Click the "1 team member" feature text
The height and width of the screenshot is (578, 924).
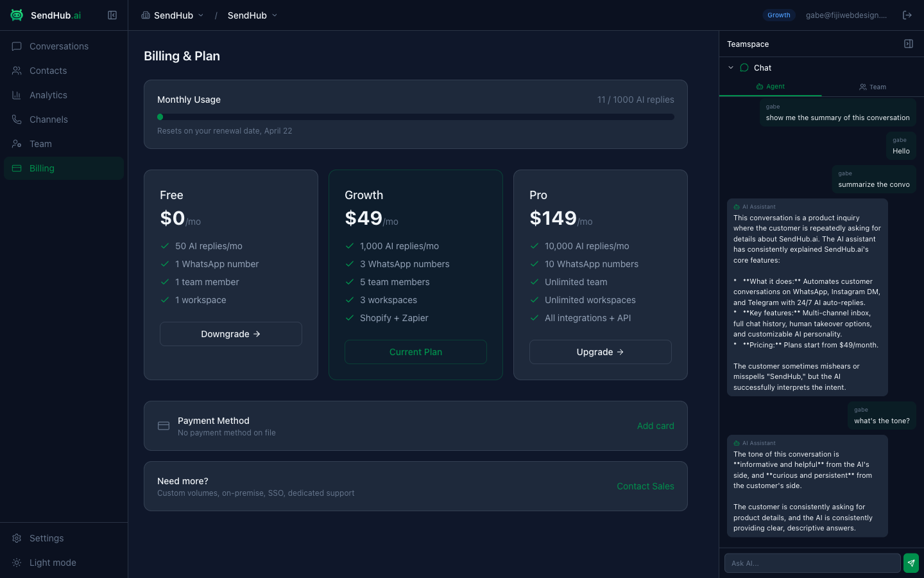point(207,282)
